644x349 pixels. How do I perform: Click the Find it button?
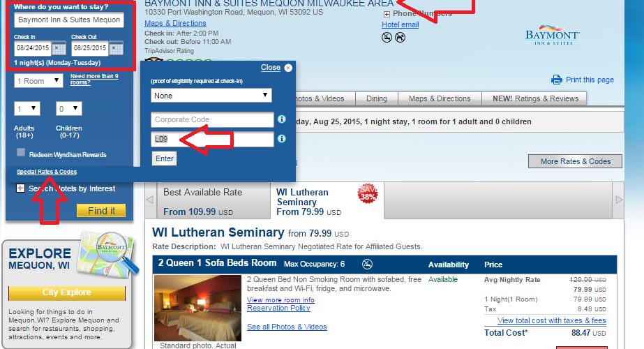[101, 211]
